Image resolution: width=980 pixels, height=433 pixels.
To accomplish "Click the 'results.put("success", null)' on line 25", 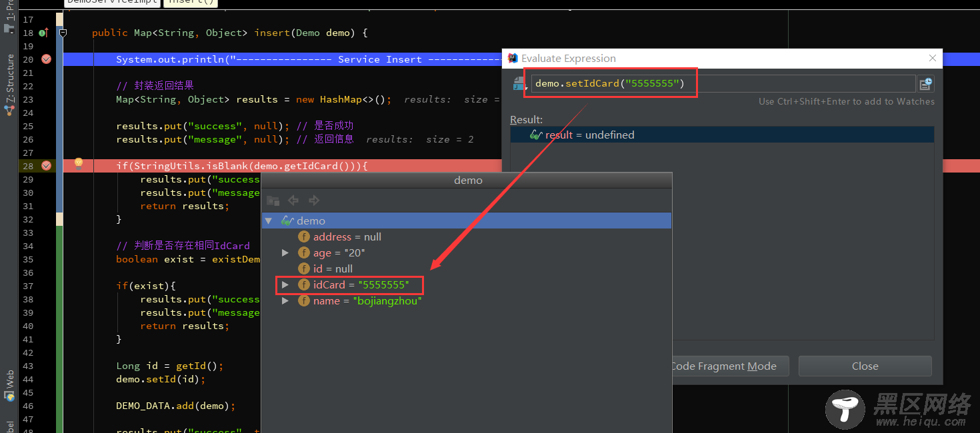I will [203, 126].
